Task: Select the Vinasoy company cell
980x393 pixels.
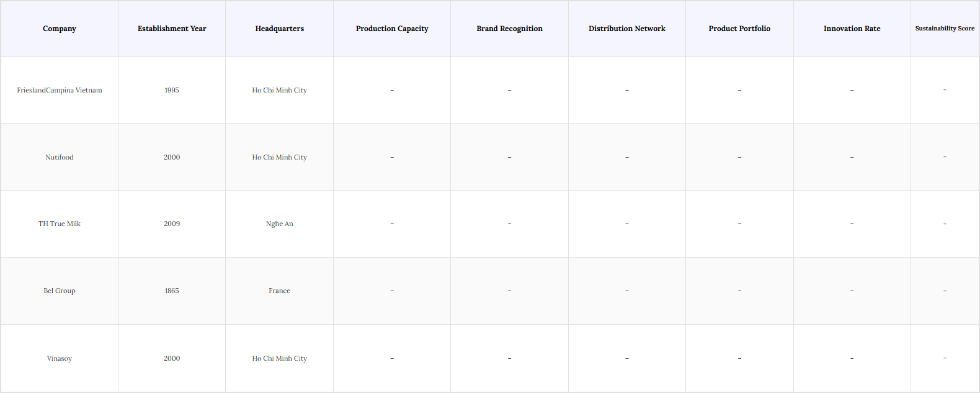Action: pyautogui.click(x=60, y=358)
